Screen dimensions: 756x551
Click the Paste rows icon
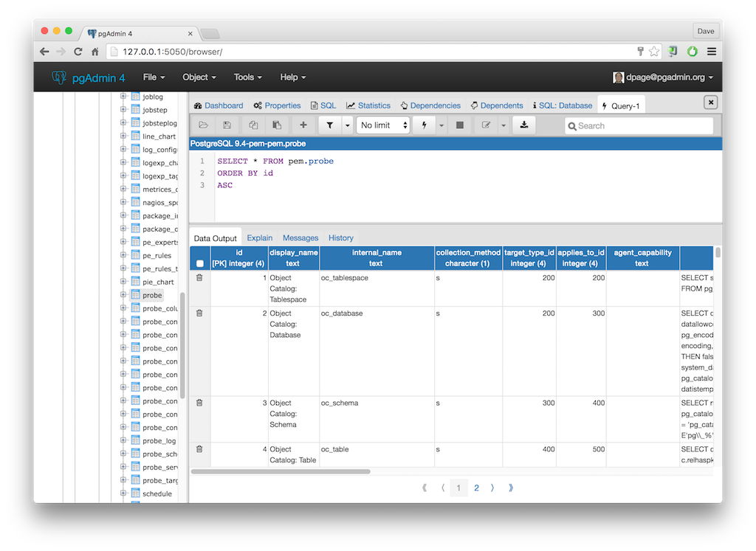[x=277, y=125]
